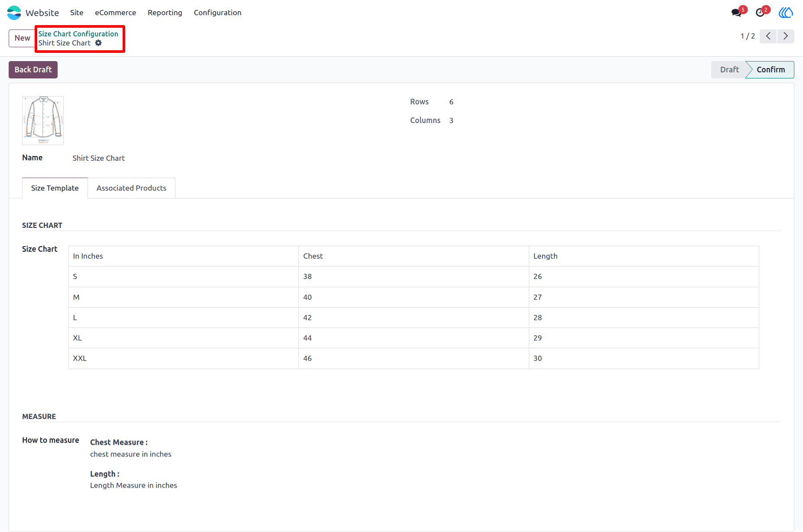Click the chest value 42
Image resolution: width=803 pixels, height=532 pixels.
[414, 318]
